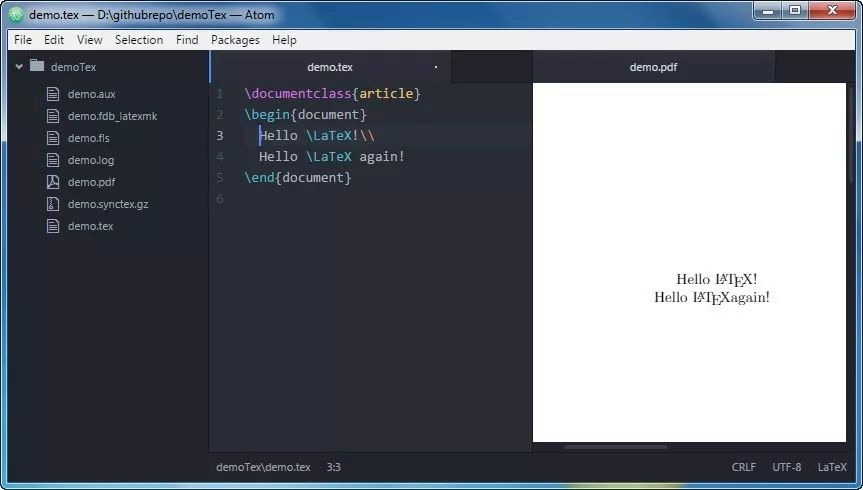The image size is (863, 490).
Task: Open the Edit menu
Action: click(54, 40)
